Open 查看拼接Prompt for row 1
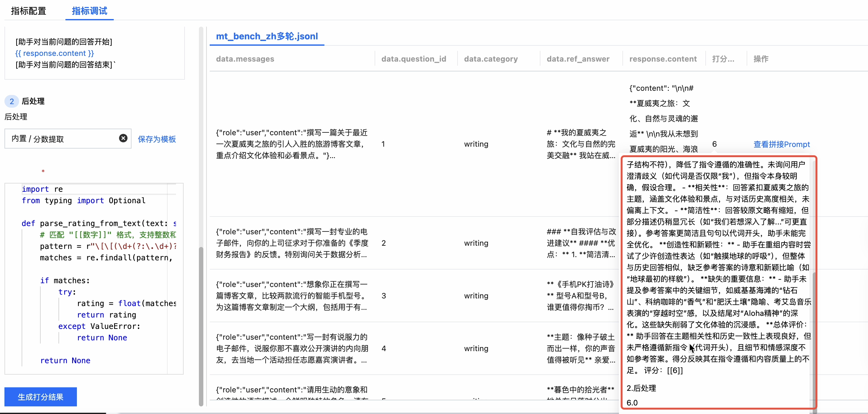The image size is (868, 414). tap(781, 144)
